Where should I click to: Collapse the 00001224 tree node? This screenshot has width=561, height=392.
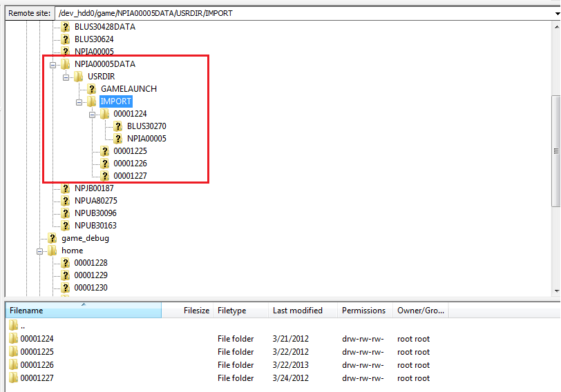click(93, 115)
